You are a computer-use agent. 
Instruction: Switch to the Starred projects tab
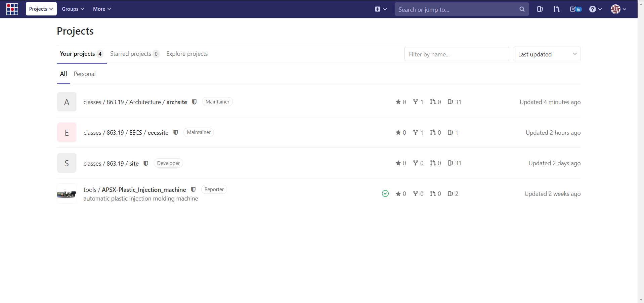pos(131,54)
